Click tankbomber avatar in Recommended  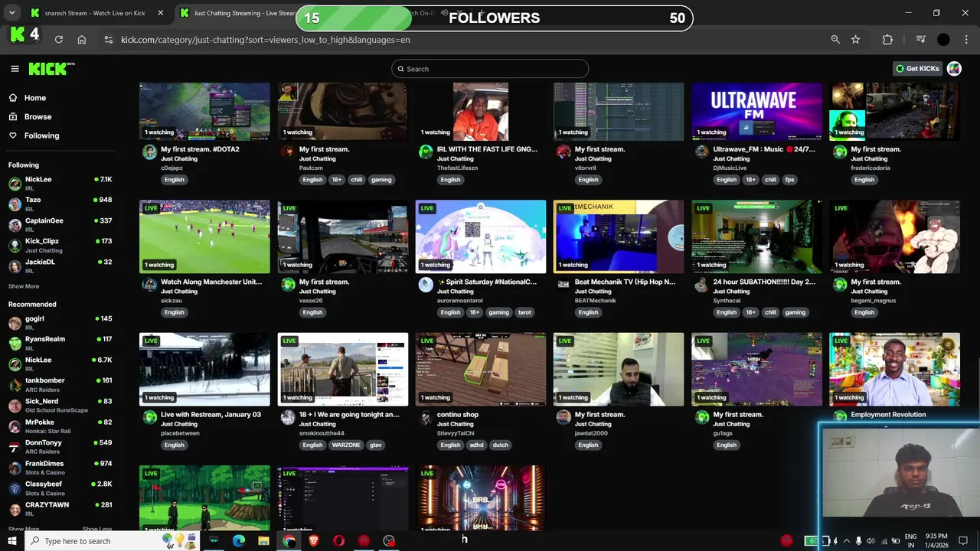pyautogui.click(x=15, y=385)
